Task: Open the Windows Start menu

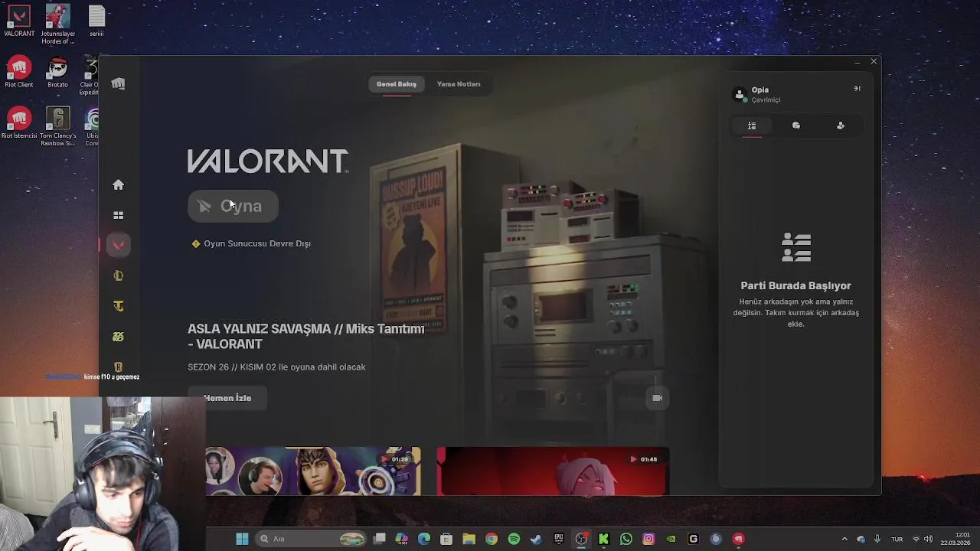Action: [242, 539]
